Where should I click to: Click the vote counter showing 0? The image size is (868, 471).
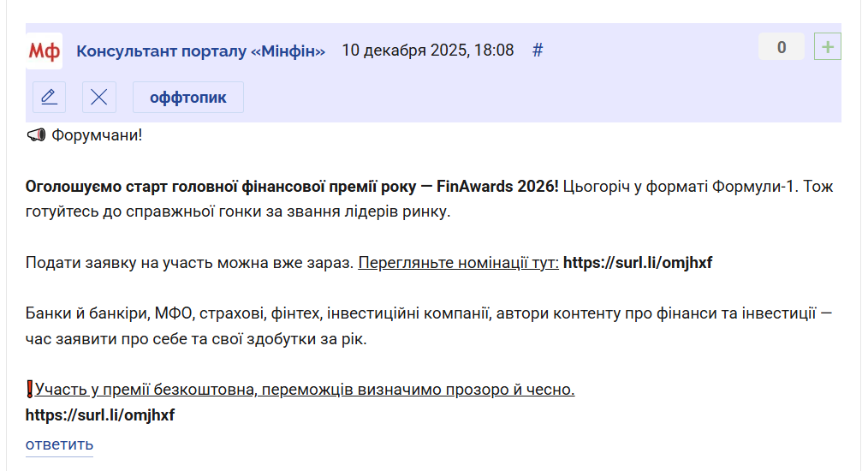pyautogui.click(x=781, y=47)
